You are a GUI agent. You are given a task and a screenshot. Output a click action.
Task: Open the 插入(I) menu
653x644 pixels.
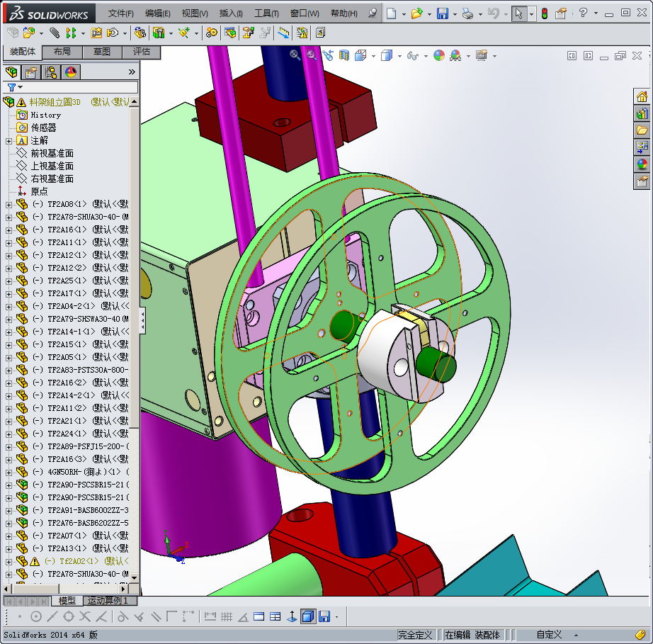click(x=231, y=13)
